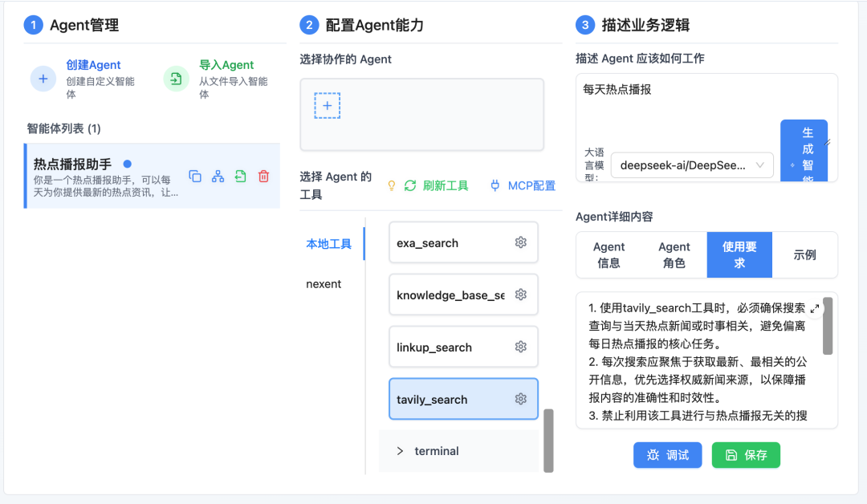Switch to 本地工具 tab
The image size is (867, 504).
coord(329,244)
